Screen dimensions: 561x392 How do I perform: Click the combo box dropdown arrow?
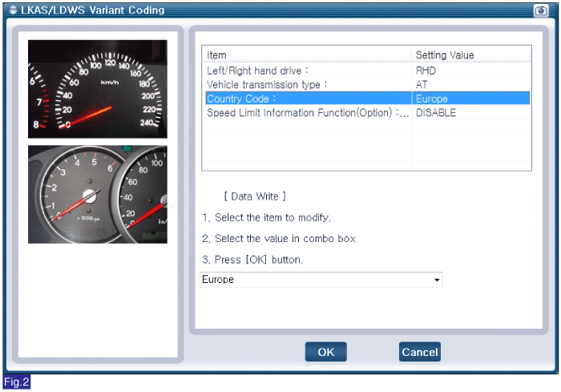coord(437,280)
